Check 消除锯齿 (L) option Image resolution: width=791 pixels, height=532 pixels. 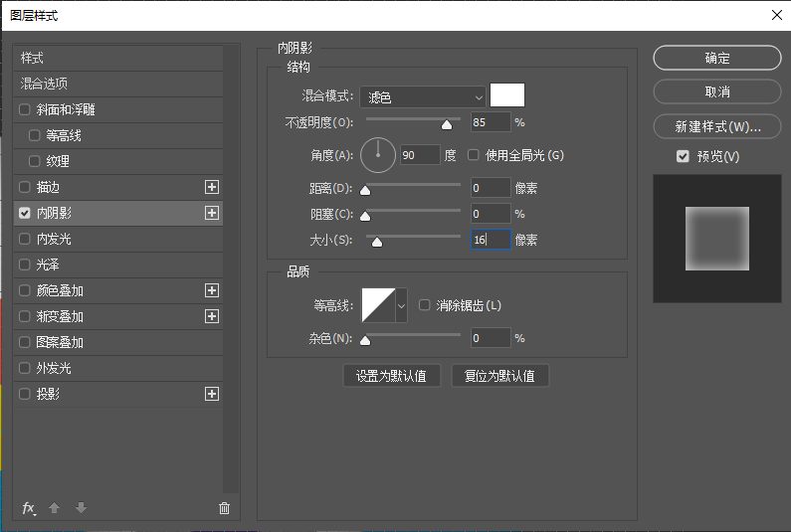(x=425, y=305)
